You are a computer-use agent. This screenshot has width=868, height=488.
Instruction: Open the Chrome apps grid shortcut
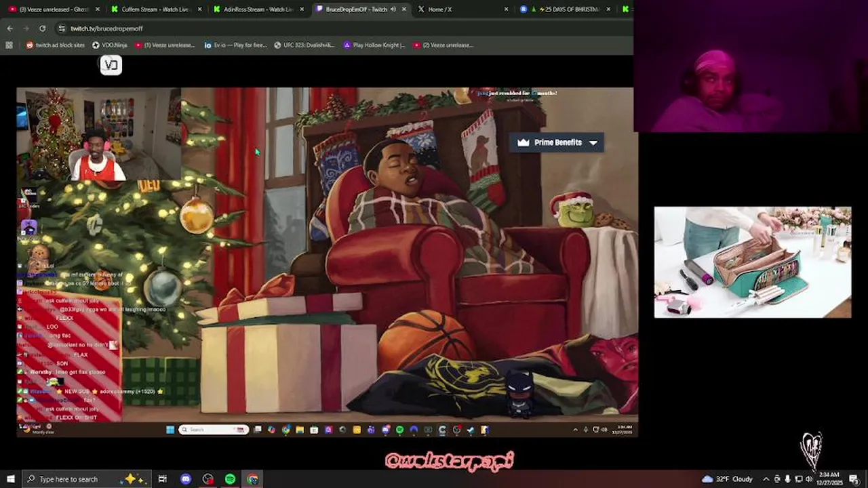tap(9, 45)
